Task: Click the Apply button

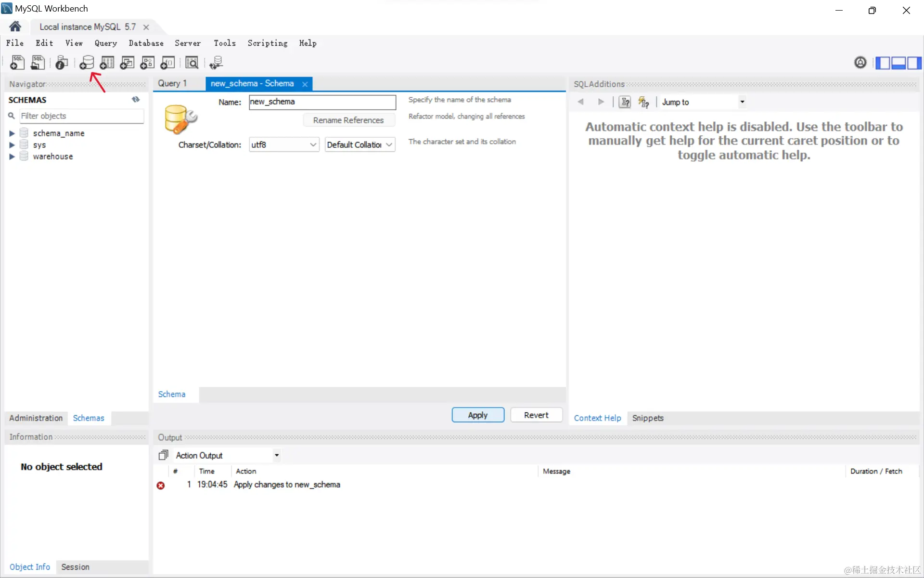Action: (477, 415)
